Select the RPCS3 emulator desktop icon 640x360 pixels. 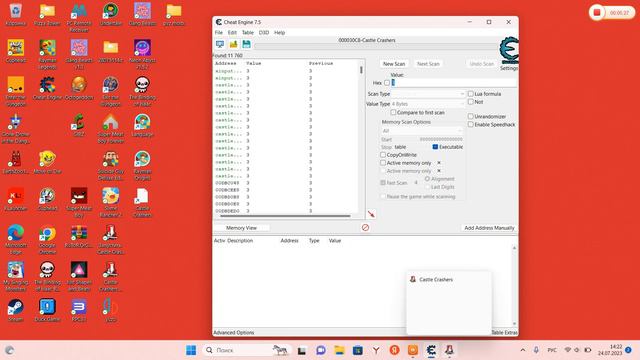pos(79,310)
